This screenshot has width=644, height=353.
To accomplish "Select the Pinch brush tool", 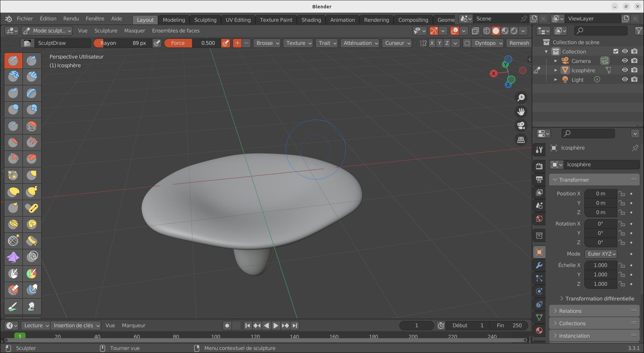I will tap(13, 175).
